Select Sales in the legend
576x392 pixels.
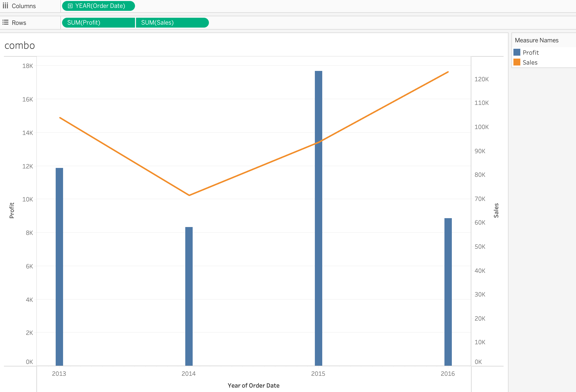click(530, 63)
